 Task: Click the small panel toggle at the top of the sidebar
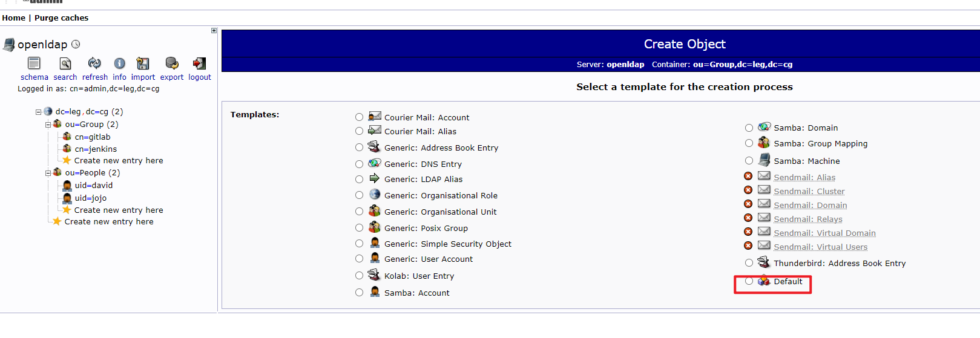pos(214,30)
